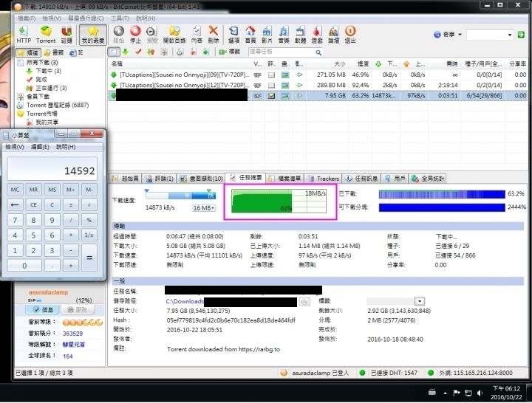Open the Torrent toolbar button
The width and height of the screenshot is (532, 403).
(46, 35)
